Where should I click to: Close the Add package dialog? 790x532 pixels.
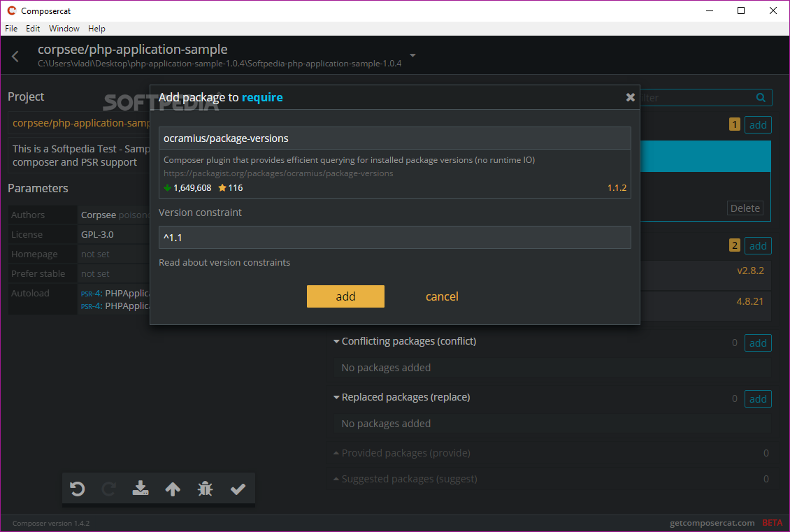(x=631, y=97)
